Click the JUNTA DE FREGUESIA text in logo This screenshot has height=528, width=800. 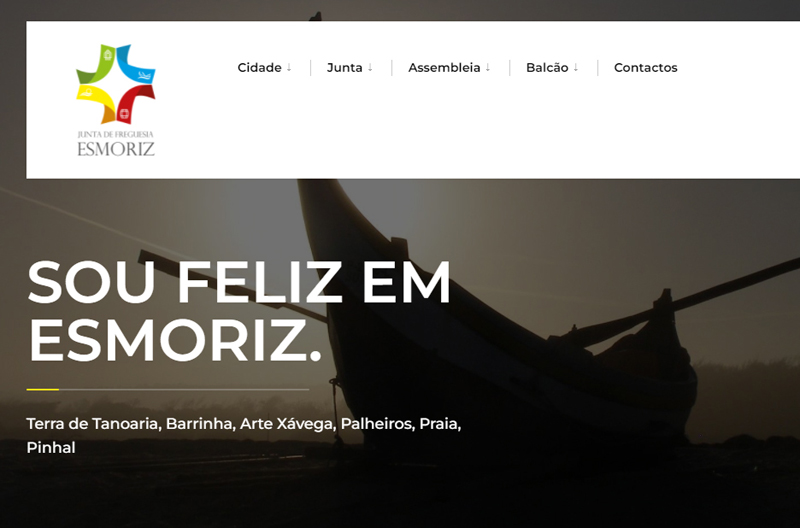coord(116,134)
